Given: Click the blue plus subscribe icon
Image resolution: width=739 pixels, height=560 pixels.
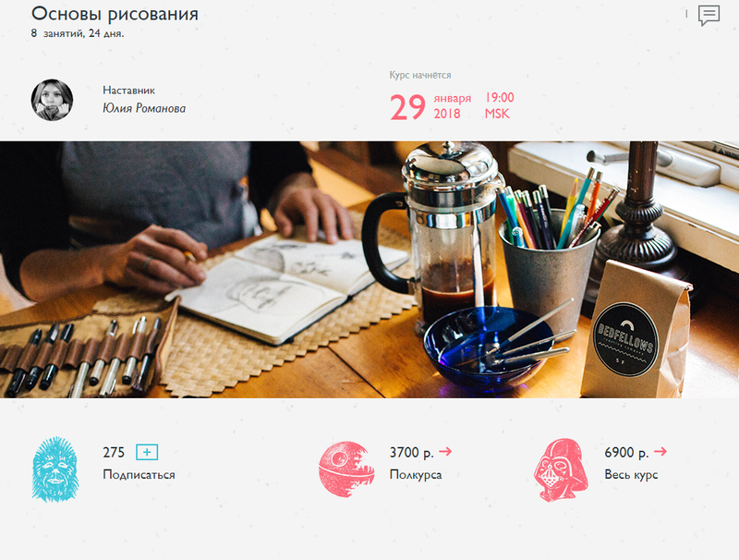Looking at the screenshot, I should (147, 452).
